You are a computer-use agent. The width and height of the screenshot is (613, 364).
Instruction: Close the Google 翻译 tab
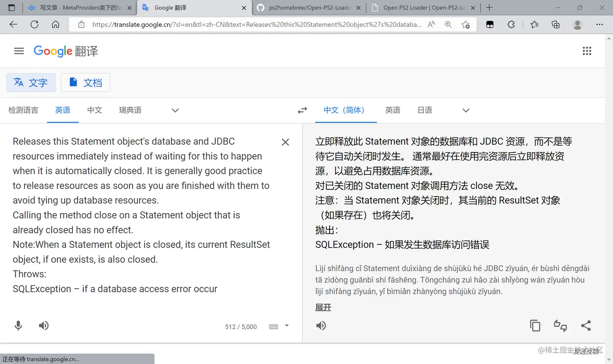click(244, 7)
